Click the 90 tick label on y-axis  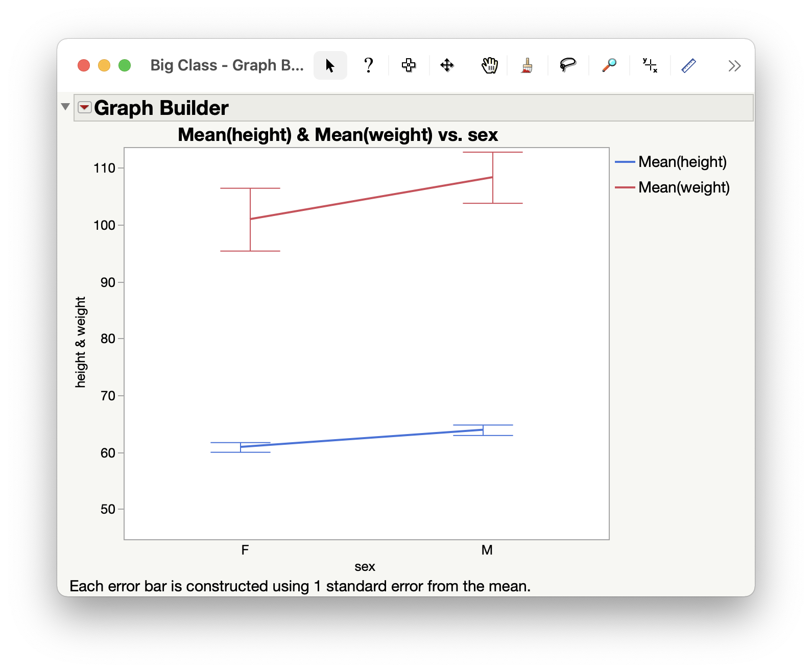pyautogui.click(x=108, y=282)
